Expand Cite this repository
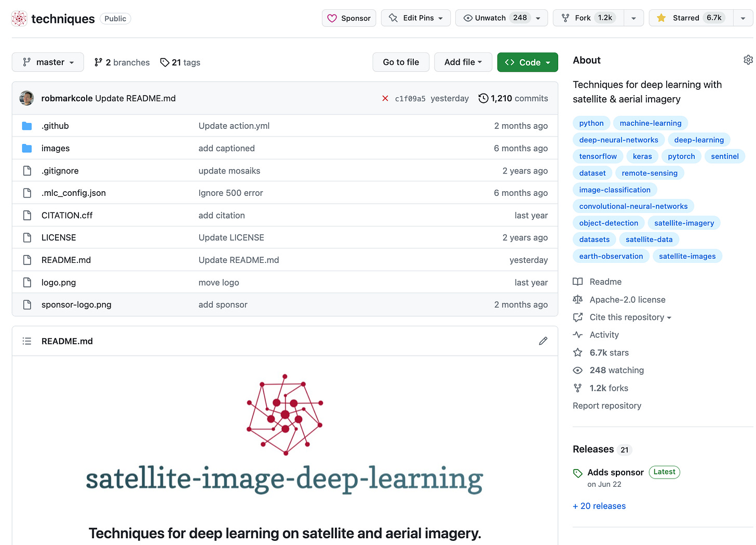Screen dimensions: 756x545 [x=627, y=317]
